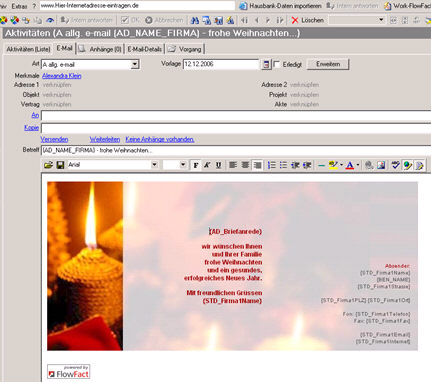Screen dimensions: 431x382
Task: Insert a bulleted list in the editor
Action: (x=283, y=165)
